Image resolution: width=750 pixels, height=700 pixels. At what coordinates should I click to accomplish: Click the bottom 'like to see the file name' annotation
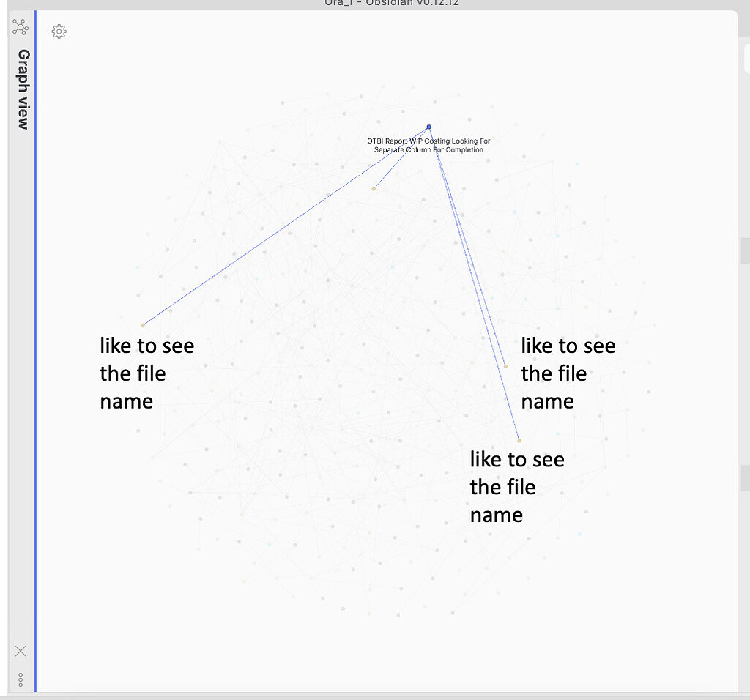516,487
